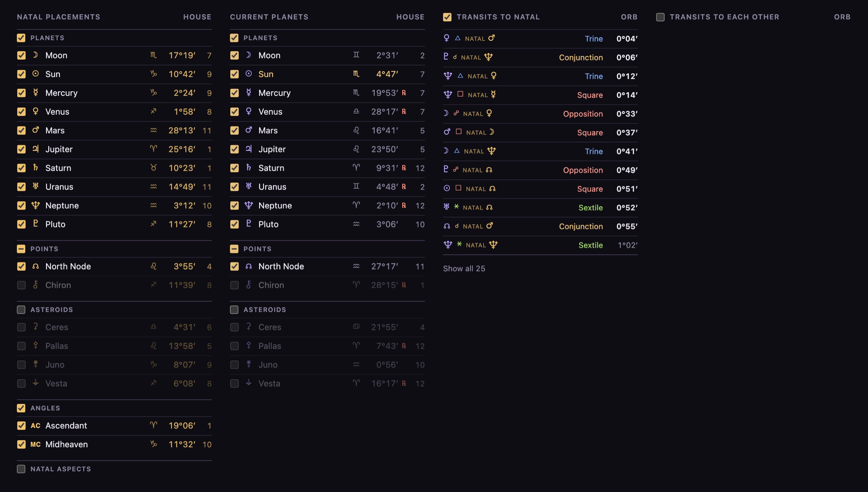The image size is (868, 492).
Task: Click the current Venus glyph icon
Action: pyautogui.click(x=248, y=111)
